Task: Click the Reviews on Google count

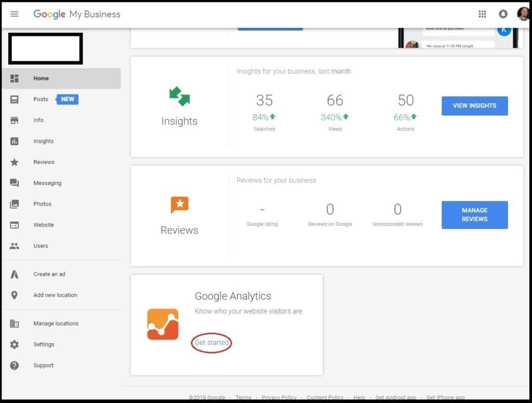Action: (x=330, y=209)
